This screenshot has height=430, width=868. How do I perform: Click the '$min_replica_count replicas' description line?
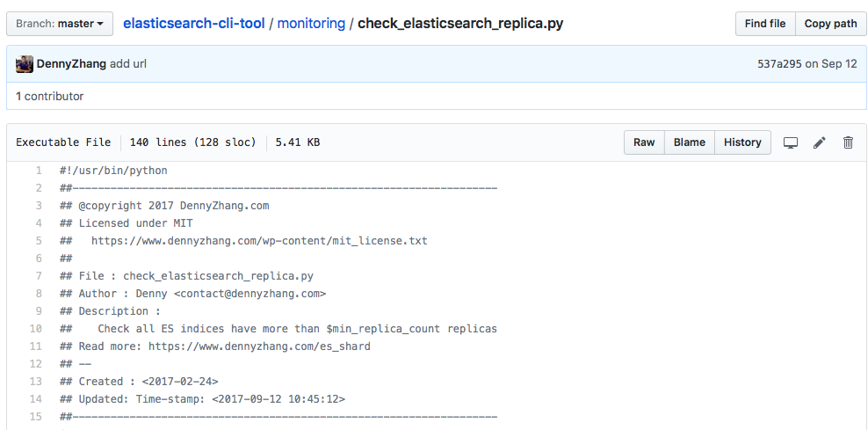pyautogui.click(x=278, y=329)
